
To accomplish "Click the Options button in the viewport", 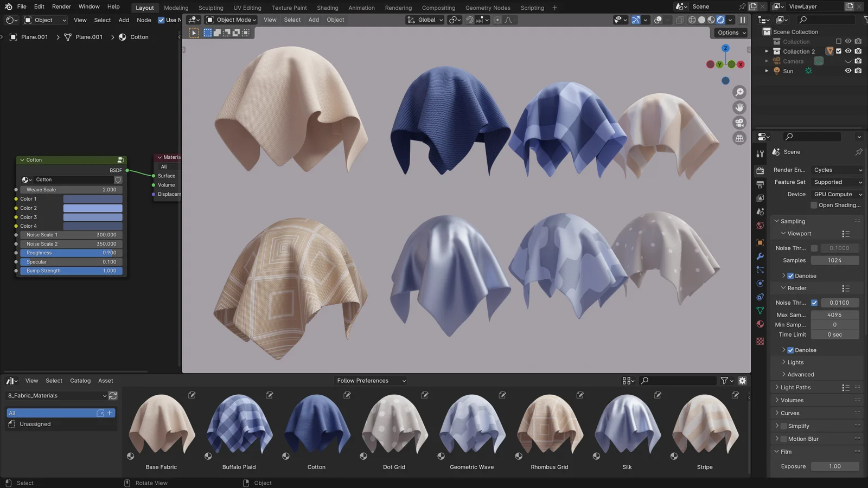I will coord(729,33).
